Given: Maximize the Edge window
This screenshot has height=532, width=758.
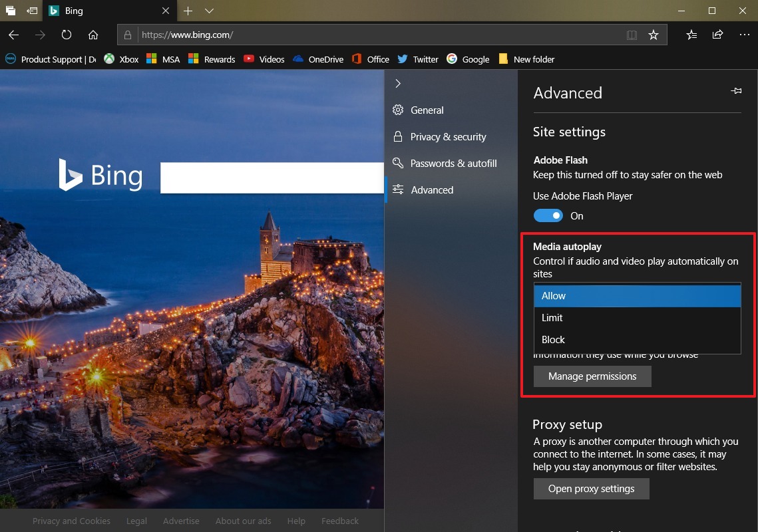Looking at the screenshot, I should point(711,11).
